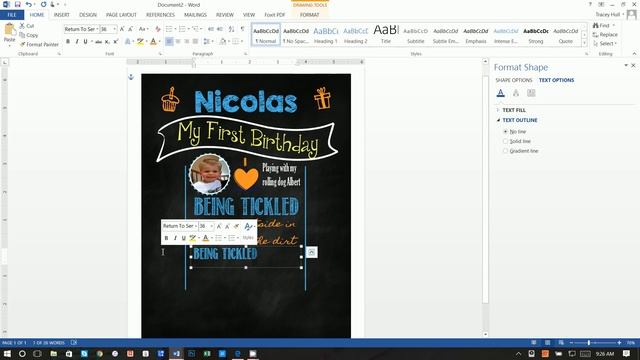Viewport: 640px width, 360px height.
Task: Open ribbon font name dropdown
Action: (x=97, y=29)
